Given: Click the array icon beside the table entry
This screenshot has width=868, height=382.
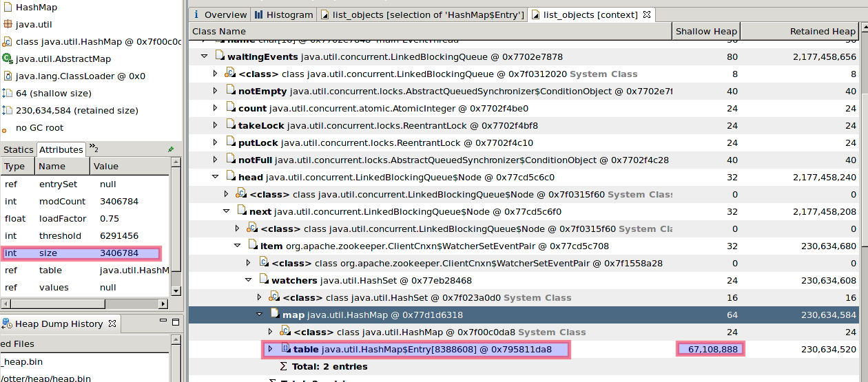Looking at the screenshot, I should coord(286,349).
